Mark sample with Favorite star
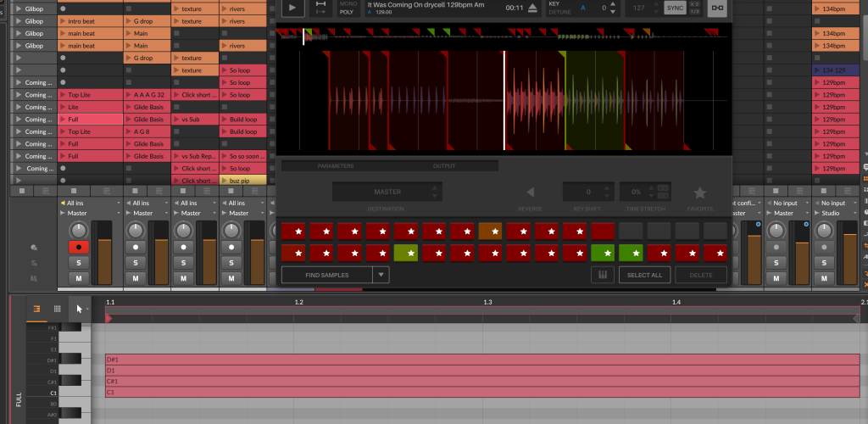868x424 pixels. click(699, 192)
